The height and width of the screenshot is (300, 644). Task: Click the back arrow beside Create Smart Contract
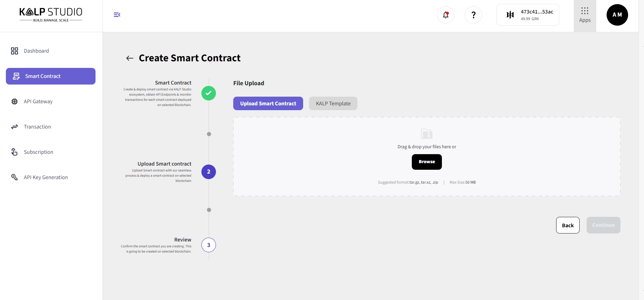tap(130, 58)
